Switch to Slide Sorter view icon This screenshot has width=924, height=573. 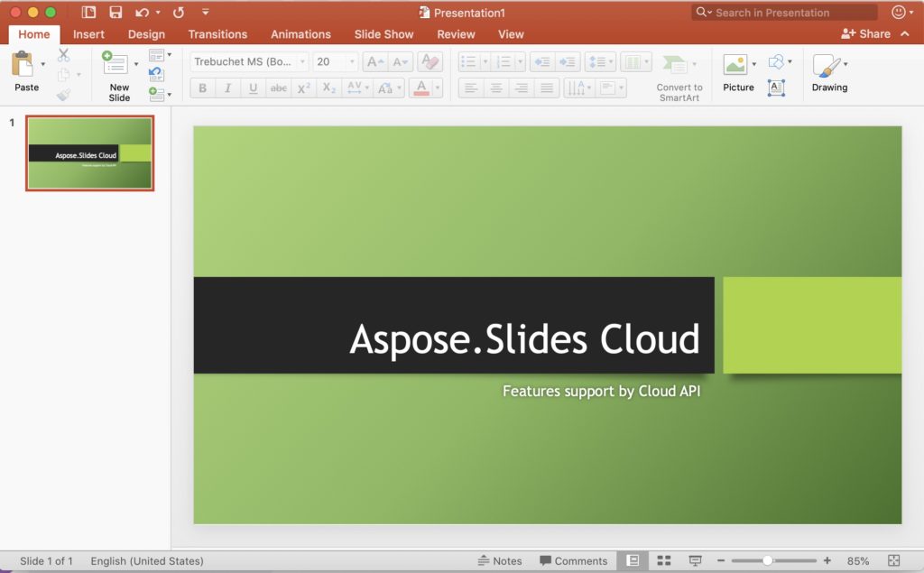[x=664, y=560]
